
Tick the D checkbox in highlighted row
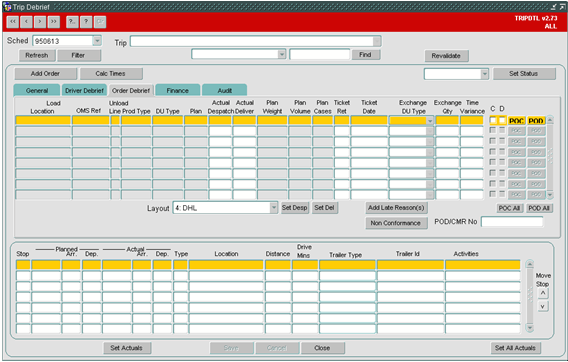(x=502, y=120)
